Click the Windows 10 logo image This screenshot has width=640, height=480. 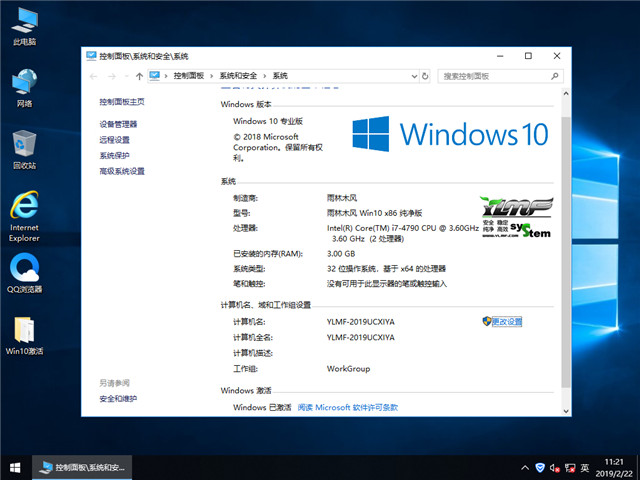tap(450, 134)
